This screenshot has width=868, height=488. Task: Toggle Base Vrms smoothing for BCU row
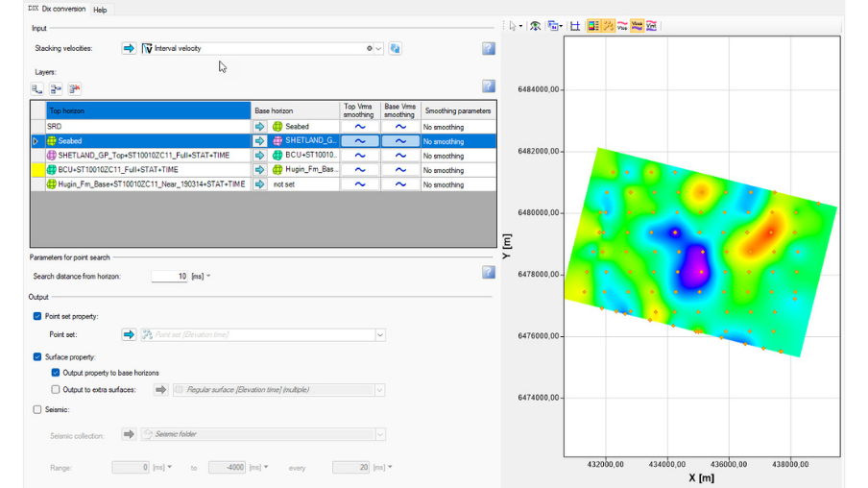click(x=400, y=170)
